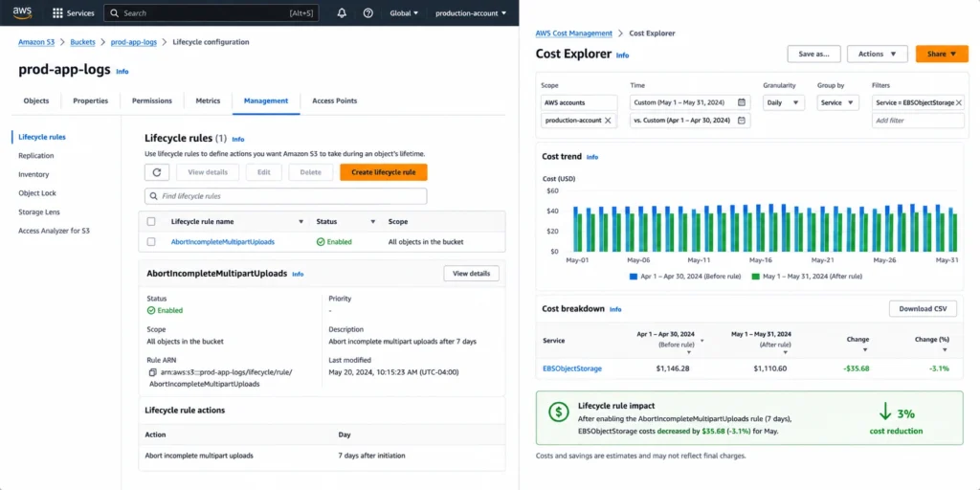980x490 pixels.
Task: Click the AWS accounts scope field
Action: (x=579, y=102)
